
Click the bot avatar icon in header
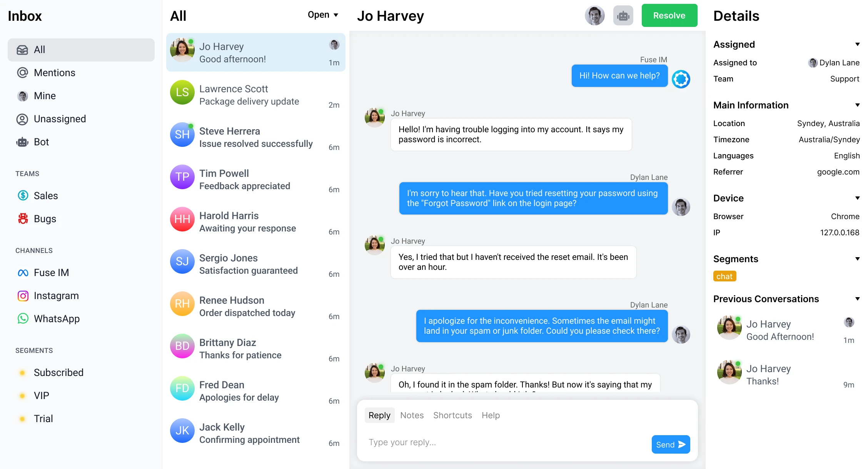click(624, 16)
